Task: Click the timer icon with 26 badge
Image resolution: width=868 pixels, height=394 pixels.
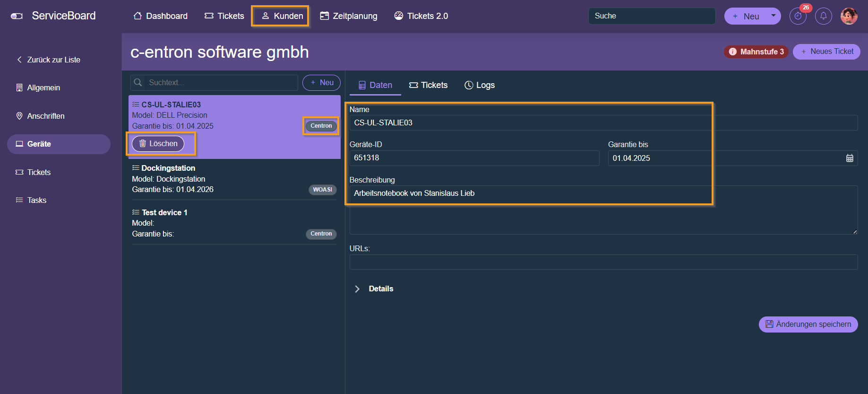Action: (798, 16)
